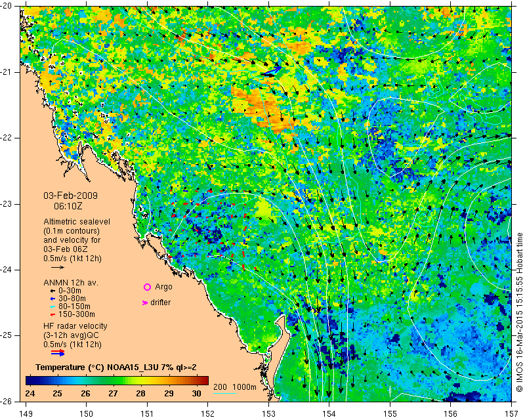The image size is (525, 420).
Task: Click the '80-150m' depth label
Action: [x=74, y=306]
